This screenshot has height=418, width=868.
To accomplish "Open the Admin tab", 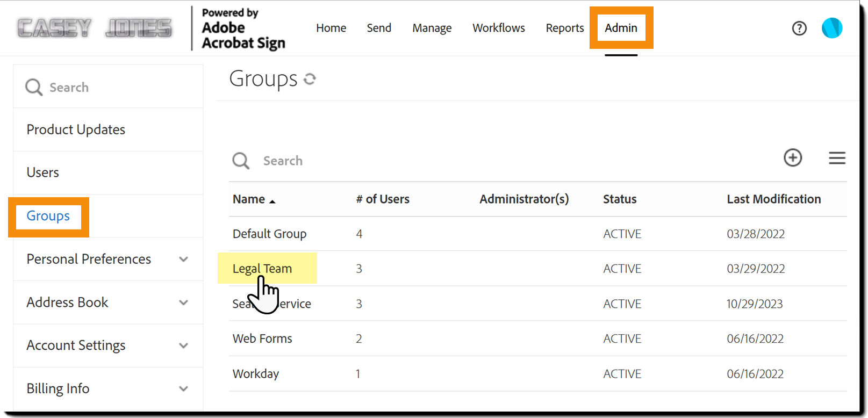I will [621, 28].
